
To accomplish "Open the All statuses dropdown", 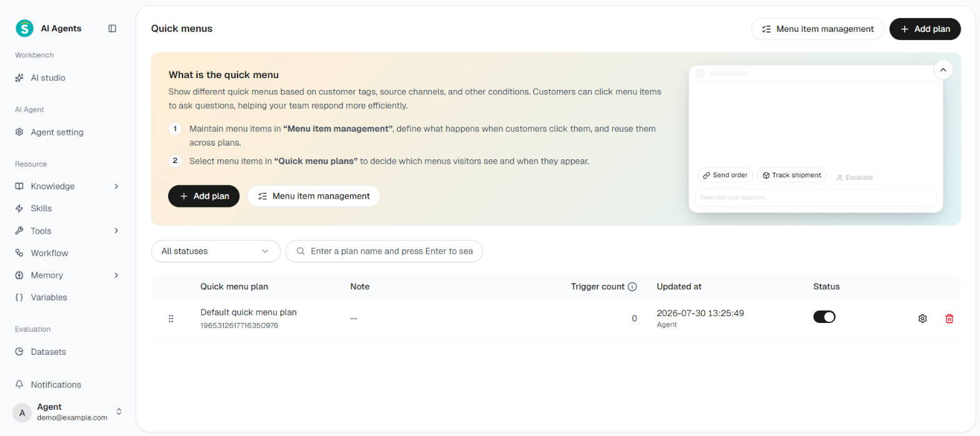I will (x=216, y=251).
